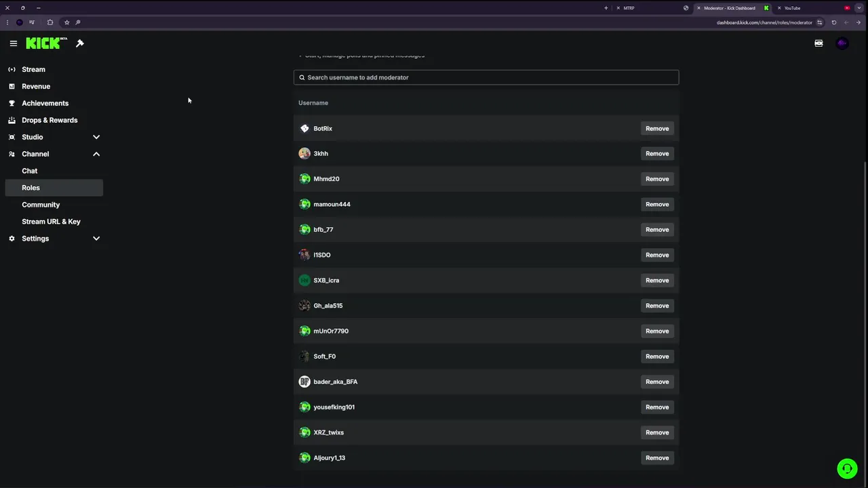
Task: Click the moderator username search field
Action: [486, 77]
